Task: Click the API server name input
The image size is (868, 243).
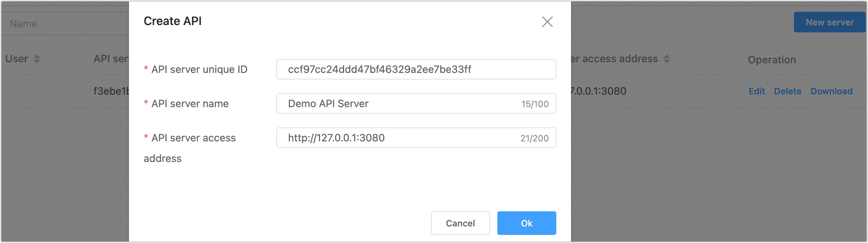Action: 402,103
